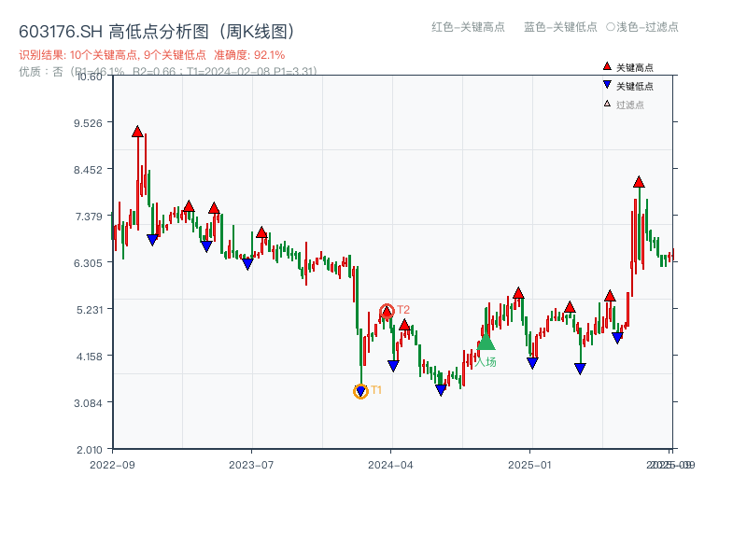Click the x-axis label 2024-04
Viewport: 747px width, 560px height.
[390, 465]
